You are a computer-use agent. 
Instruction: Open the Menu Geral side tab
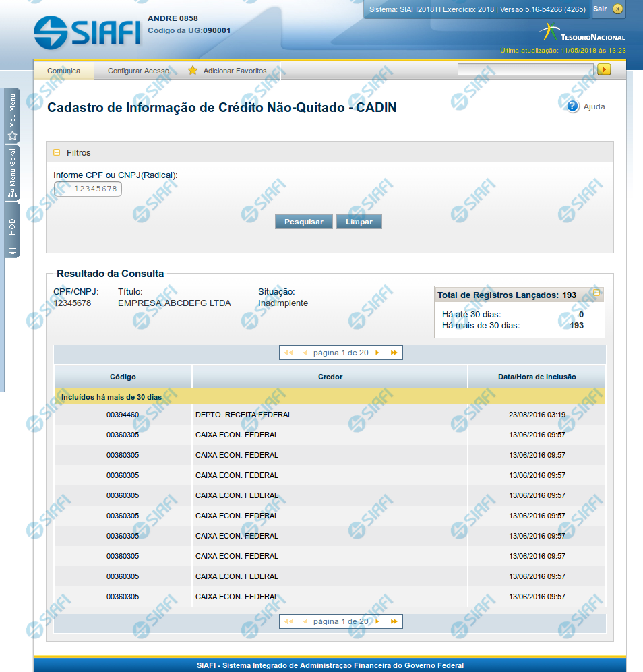pos(12,173)
